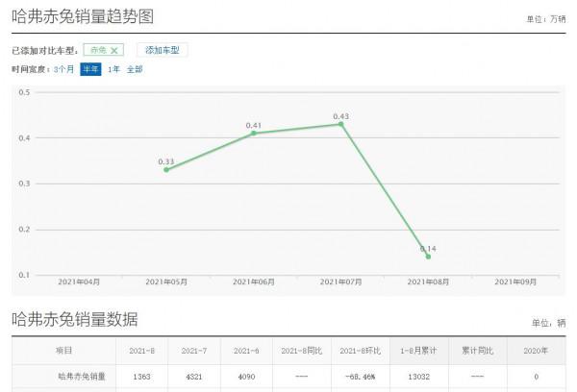Click the 2021-7 column header
Viewport: 577px width, 392px height.
click(194, 351)
